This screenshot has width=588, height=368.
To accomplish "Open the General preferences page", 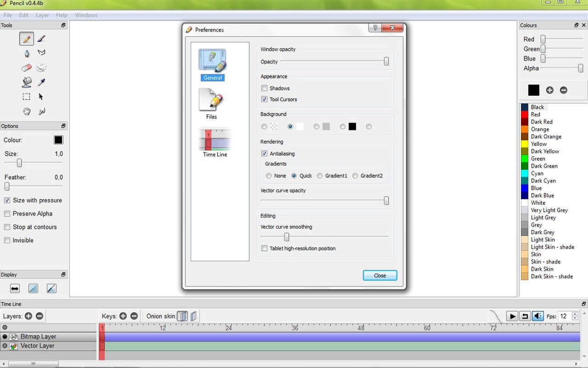I will tap(212, 64).
